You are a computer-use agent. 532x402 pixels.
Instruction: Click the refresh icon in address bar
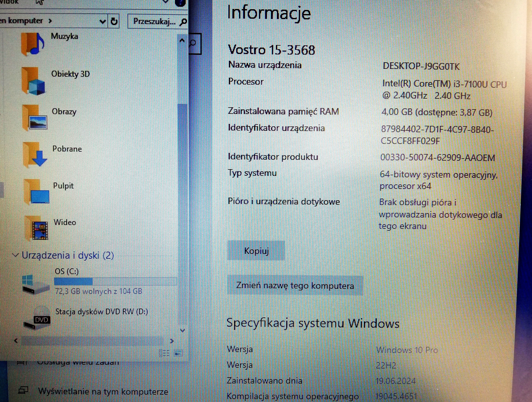coord(114,21)
